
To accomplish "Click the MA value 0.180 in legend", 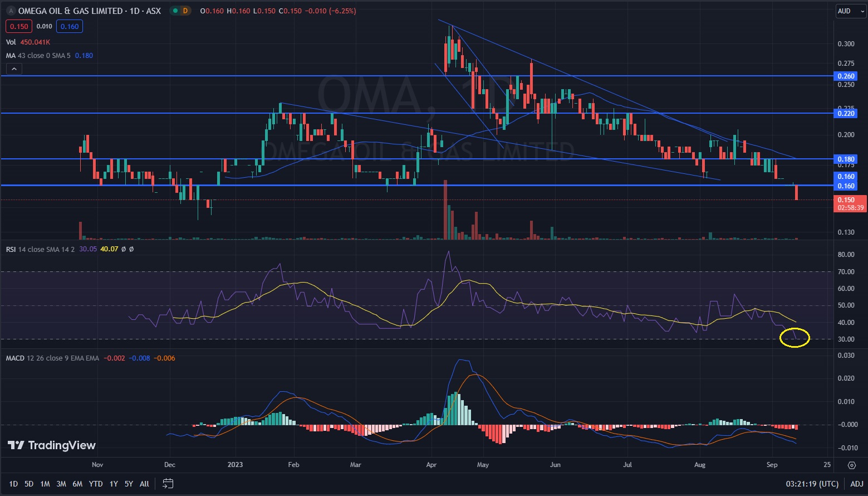I will pos(84,56).
